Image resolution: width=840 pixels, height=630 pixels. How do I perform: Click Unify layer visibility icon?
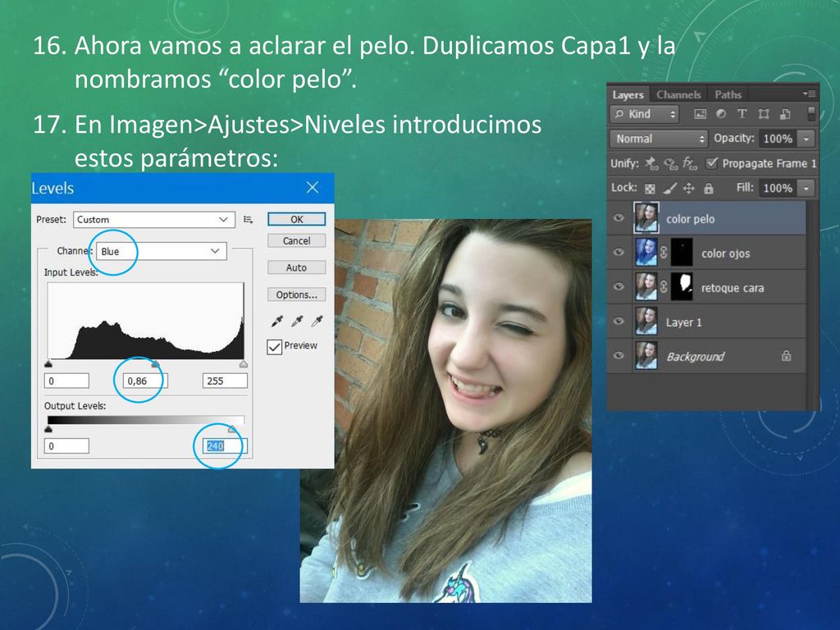[670, 163]
